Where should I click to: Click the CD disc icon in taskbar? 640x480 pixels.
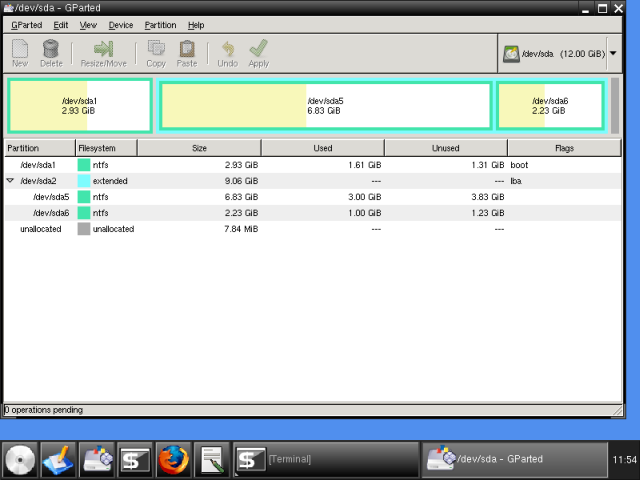(x=20, y=460)
